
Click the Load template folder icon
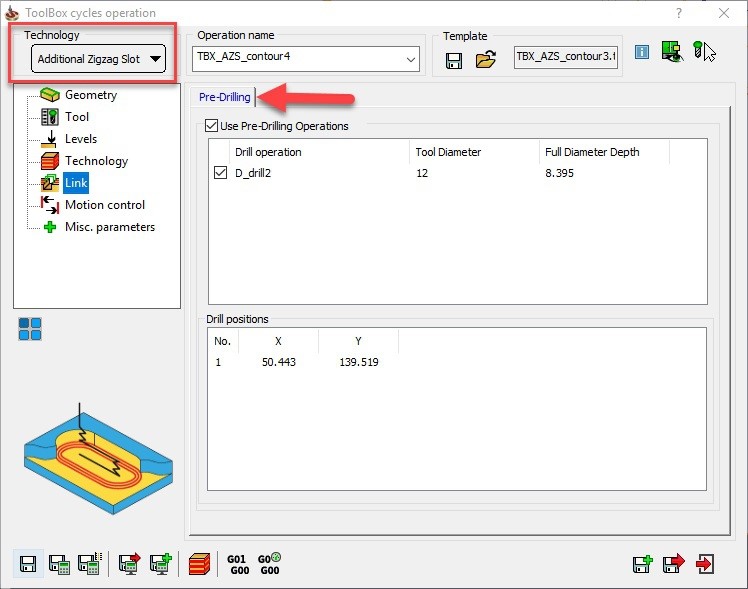point(486,59)
